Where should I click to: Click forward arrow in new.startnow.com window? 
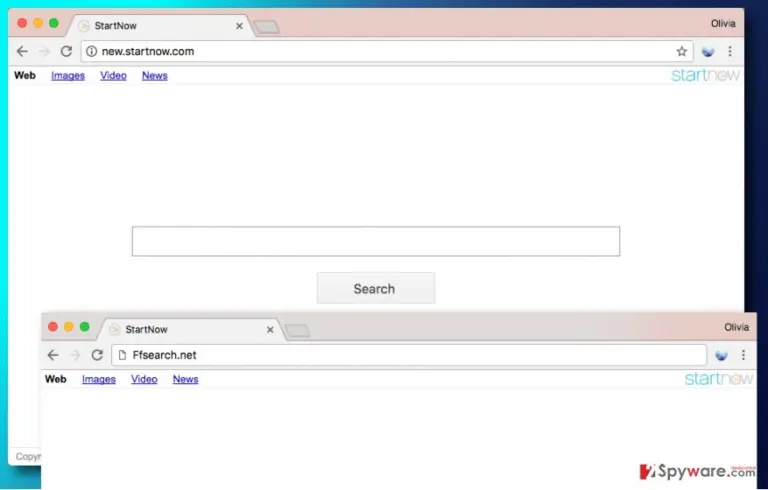click(x=44, y=51)
